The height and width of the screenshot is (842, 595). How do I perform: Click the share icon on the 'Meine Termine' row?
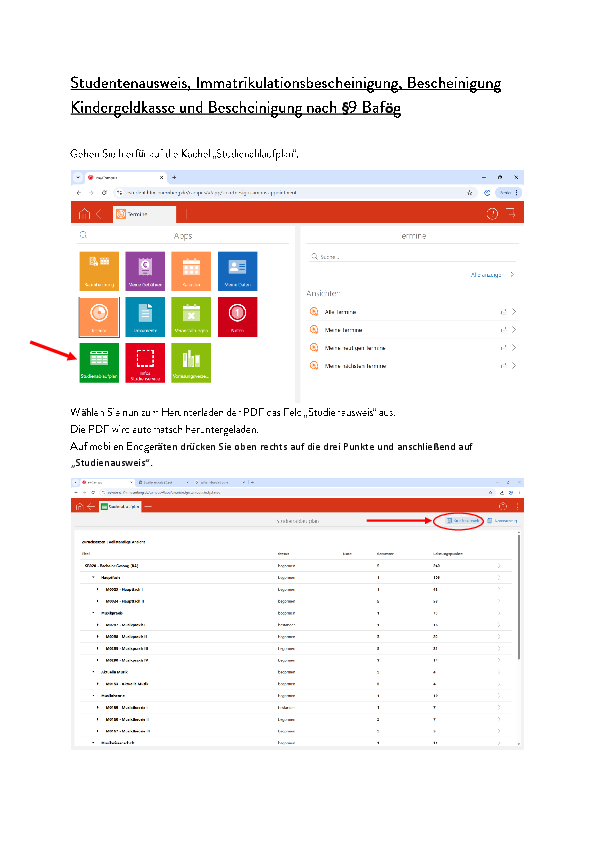[x=503, y=330]
